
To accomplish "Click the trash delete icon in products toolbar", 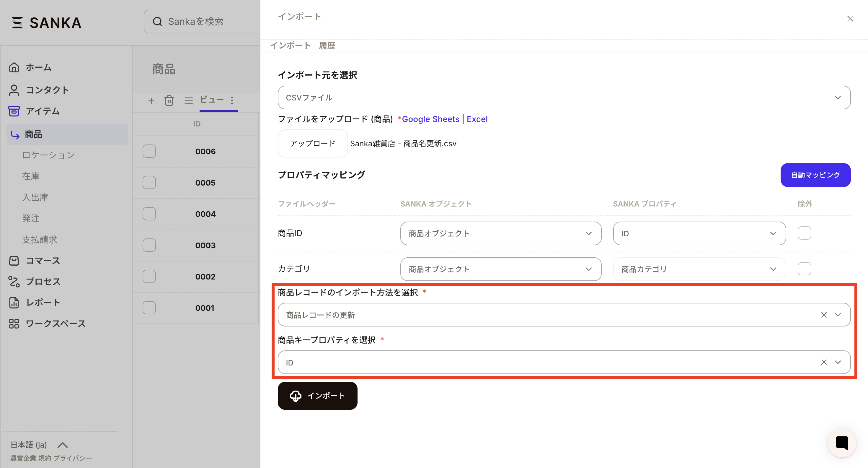I will (169, 100).
